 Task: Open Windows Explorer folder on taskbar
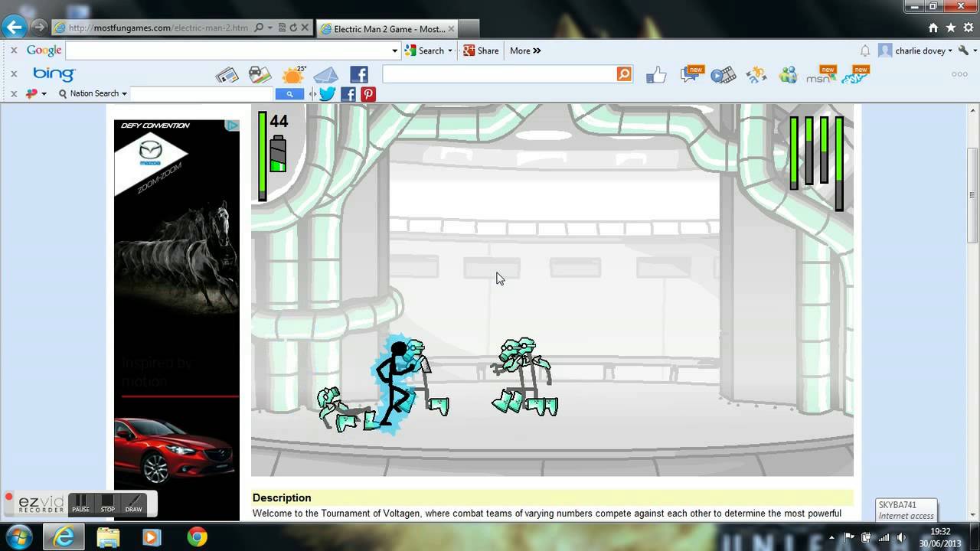[x=108, y=537]
